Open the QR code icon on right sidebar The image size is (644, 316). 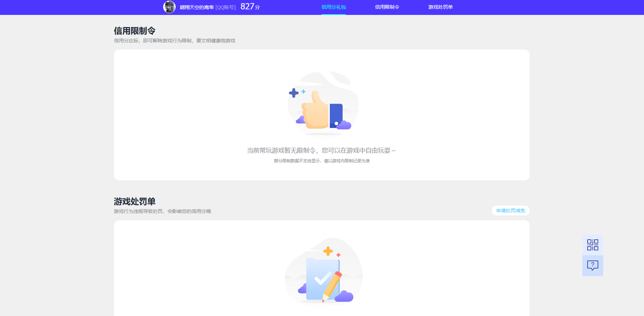coord(592,245)
